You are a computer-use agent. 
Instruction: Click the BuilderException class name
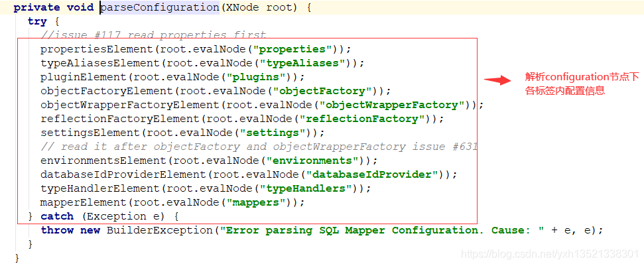point(160,230)
